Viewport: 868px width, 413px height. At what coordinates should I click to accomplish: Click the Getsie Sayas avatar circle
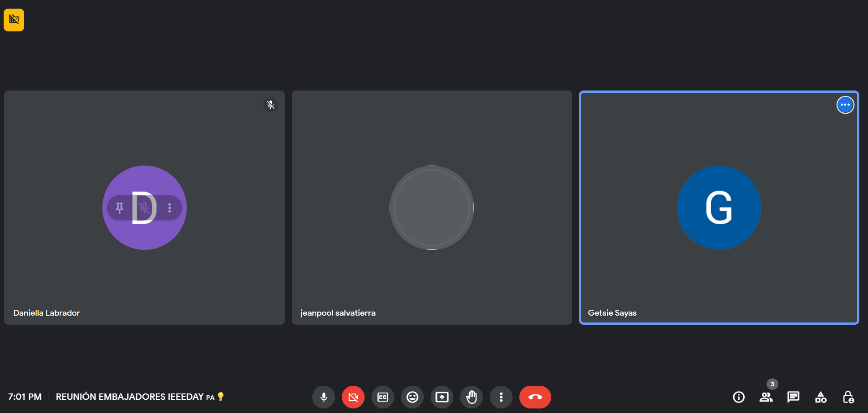pos(719,207)
